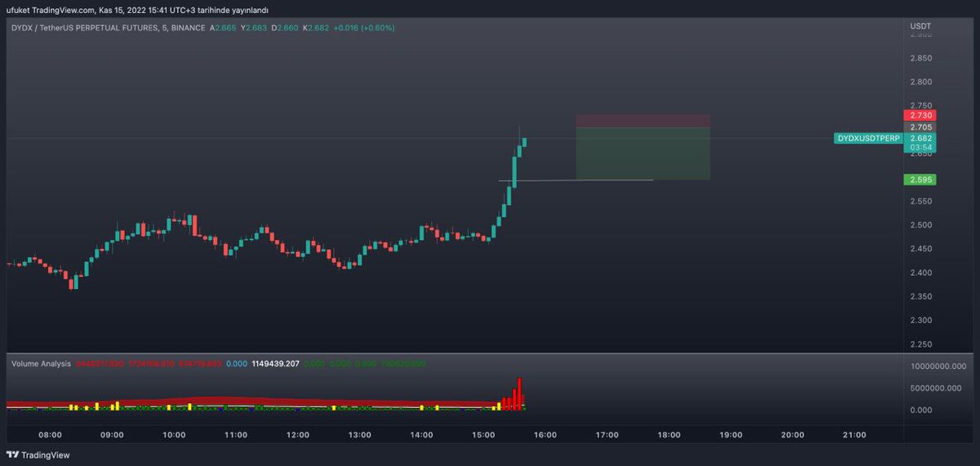Click the high value Y2.683
This screenshot has height=466, width=980.
253,28
